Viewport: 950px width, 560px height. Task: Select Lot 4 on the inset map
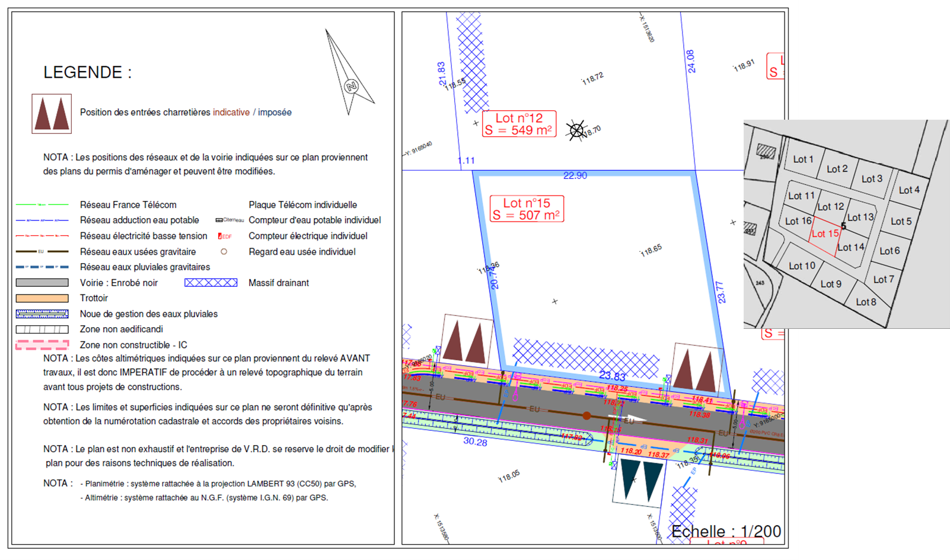[909, 190]
